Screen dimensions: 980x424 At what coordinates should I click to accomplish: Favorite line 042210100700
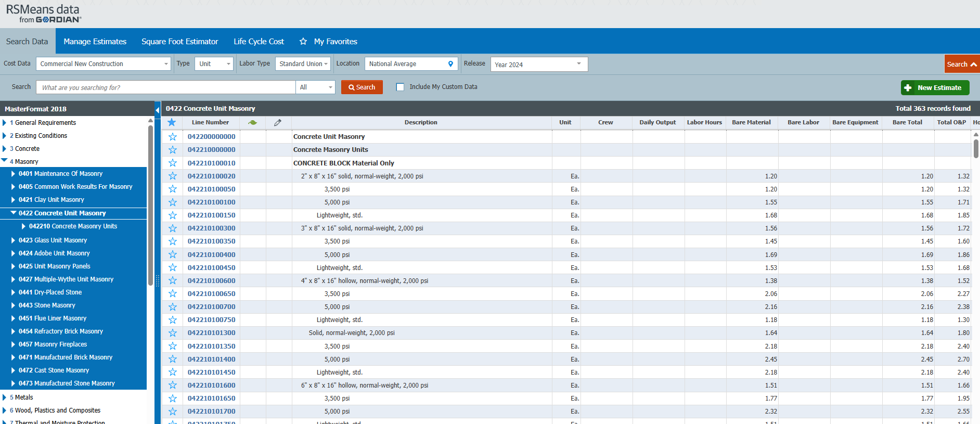pos(172,306)
